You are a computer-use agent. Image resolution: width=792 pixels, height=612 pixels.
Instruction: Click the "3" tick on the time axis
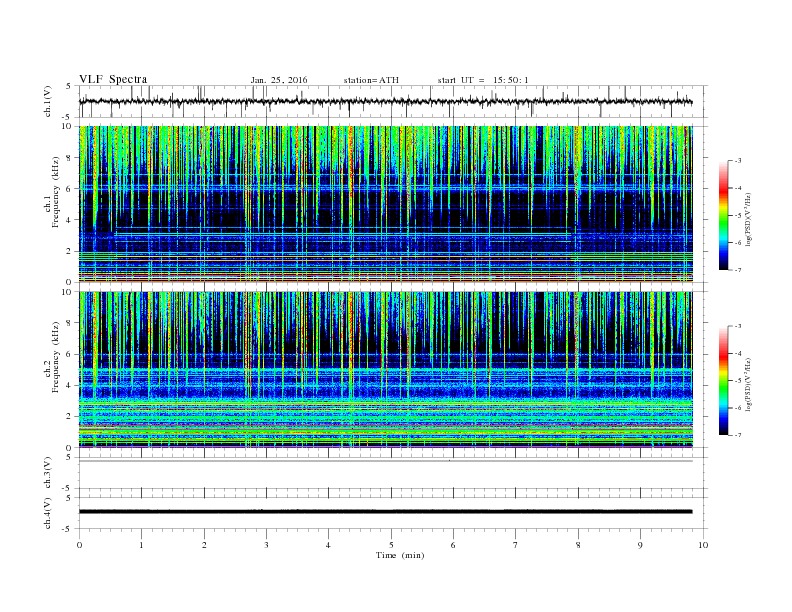[266, 545]
